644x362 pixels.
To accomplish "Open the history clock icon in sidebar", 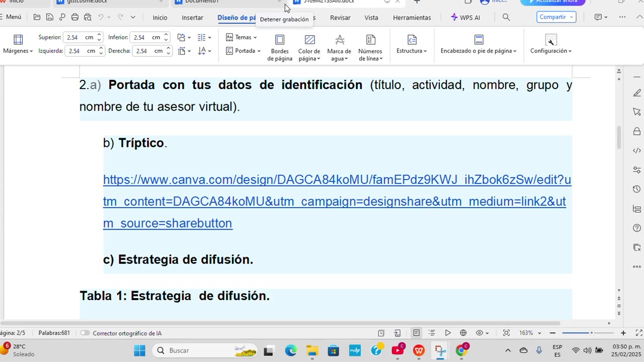I will [637, 189].
